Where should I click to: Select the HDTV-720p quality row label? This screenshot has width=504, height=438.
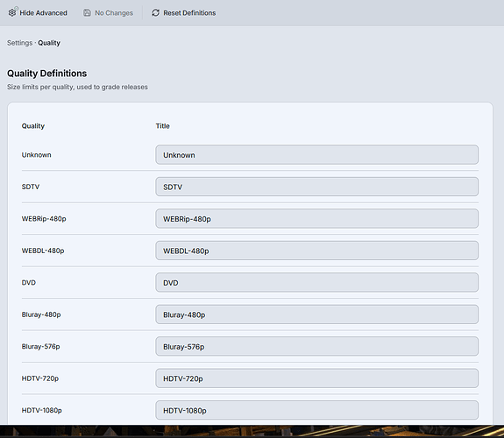[40, 378]
